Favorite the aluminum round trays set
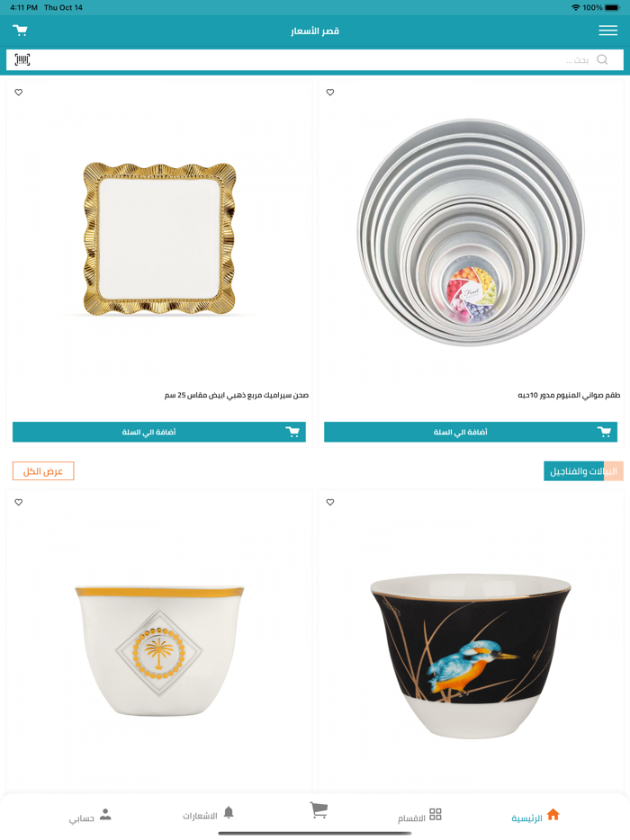Viewport: 630px width, 840px height. pyautogui.click(x=330, y=92)
